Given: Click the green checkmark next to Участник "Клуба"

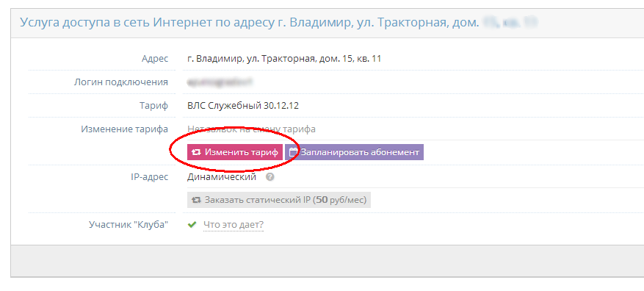Looking at the screenshot, I should tap(192, 225).
